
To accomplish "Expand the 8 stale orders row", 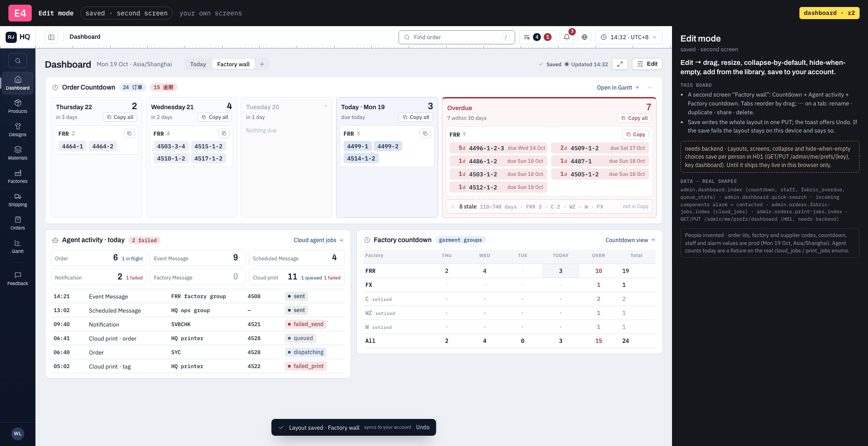I will [x=549, y=207].
